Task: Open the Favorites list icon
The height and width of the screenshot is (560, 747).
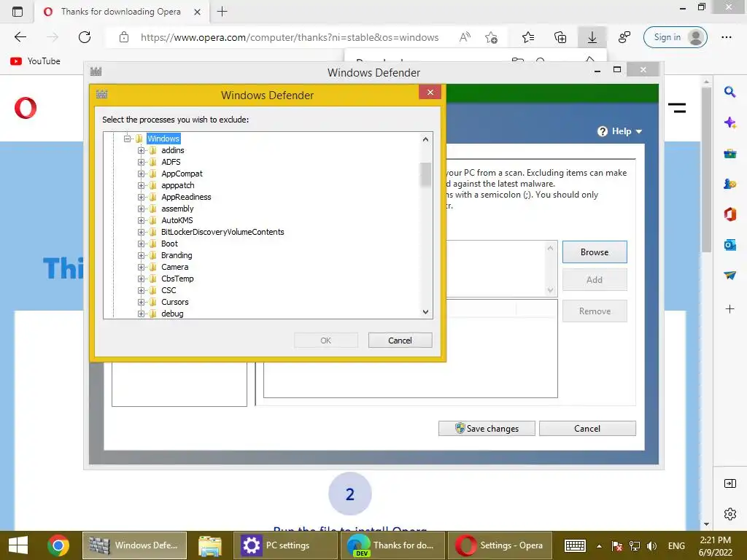Action: (x=528, y=37)
